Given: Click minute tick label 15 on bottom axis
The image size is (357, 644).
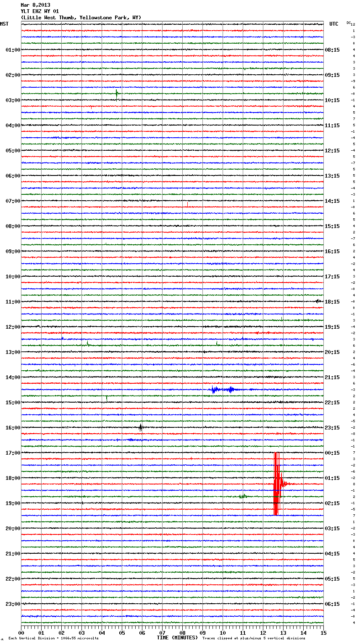Looking at the screenshot, I should point(323,633).
